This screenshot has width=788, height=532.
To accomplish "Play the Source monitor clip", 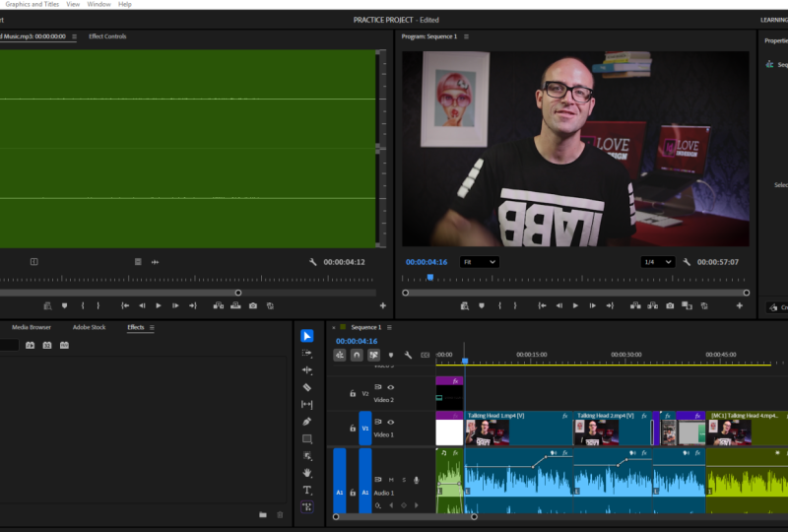I will pyautogui.click(x=159, y=305).
